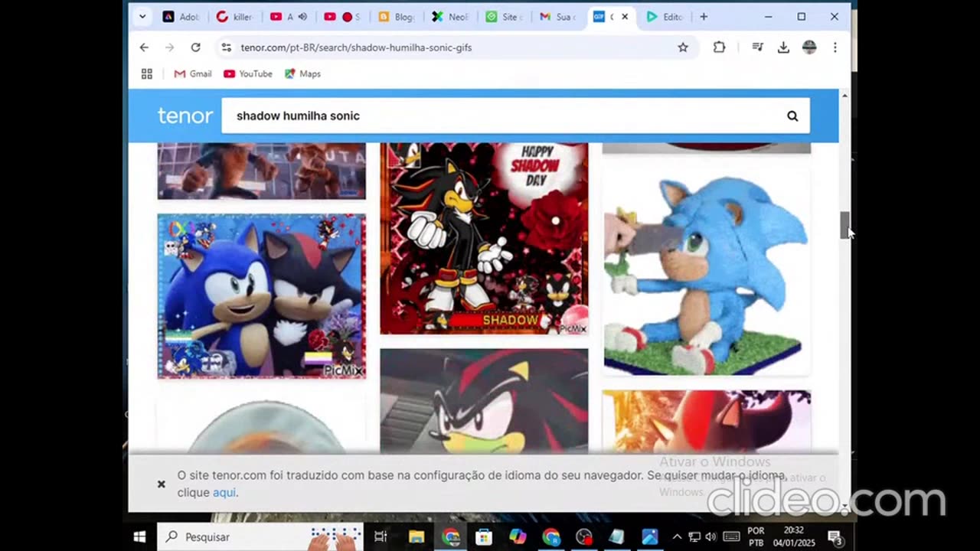This screenshot has width=980, height=551.
Task: Click the POR PTB language indicator
Action: tap(756, 536)
